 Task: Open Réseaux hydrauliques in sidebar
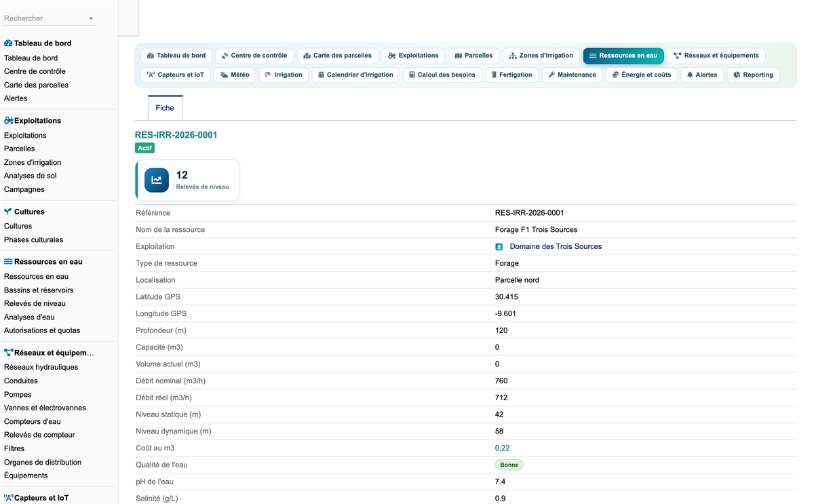(41, 368)
